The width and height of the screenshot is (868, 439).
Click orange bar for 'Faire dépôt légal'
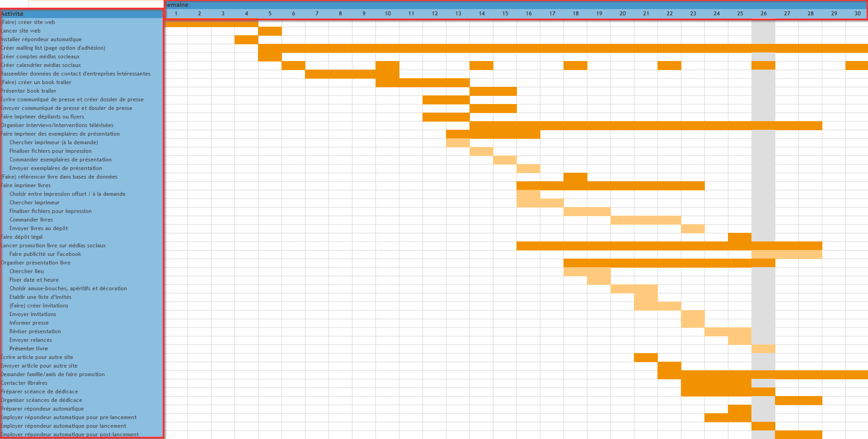coord(740,237)
